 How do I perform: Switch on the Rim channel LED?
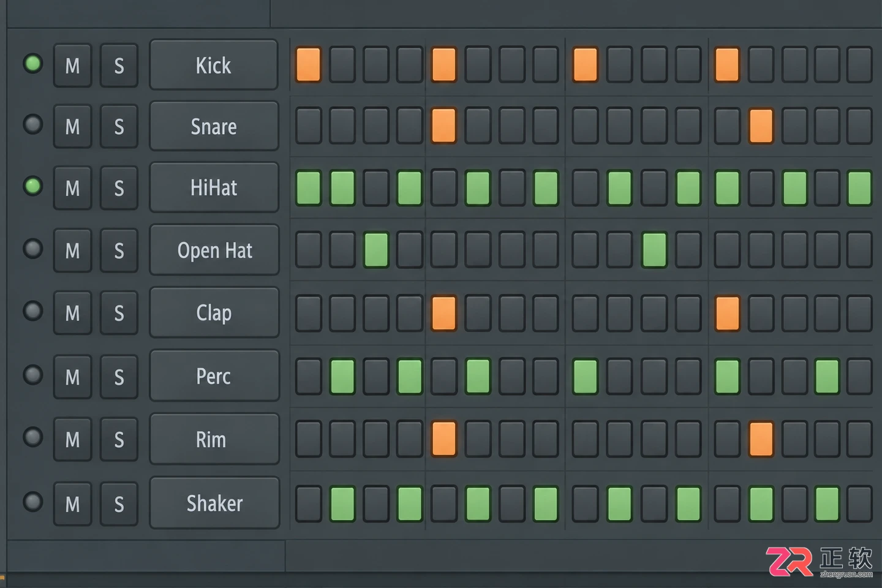32,437
